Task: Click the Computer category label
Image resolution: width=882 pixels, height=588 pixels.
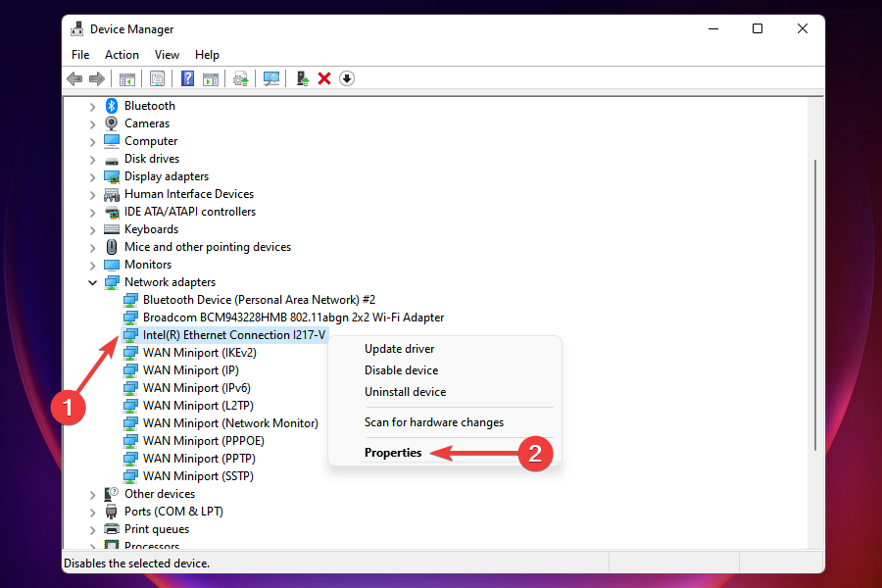Action: [x=151, y=141]
